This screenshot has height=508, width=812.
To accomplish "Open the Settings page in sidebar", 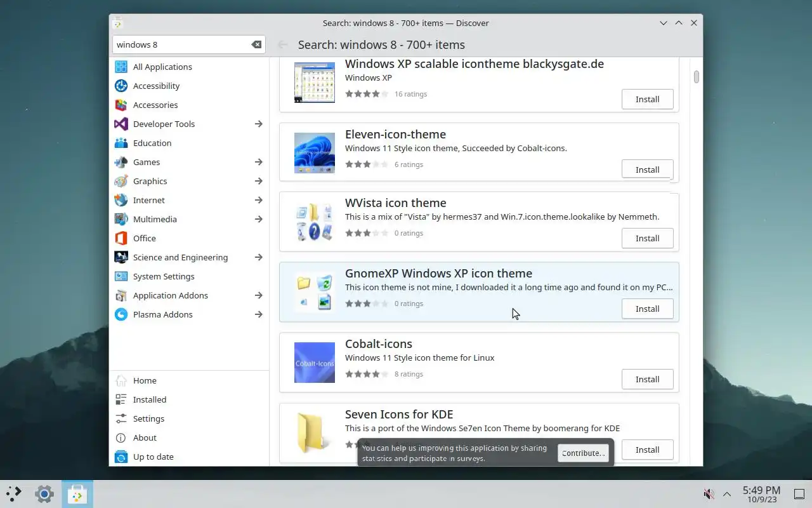I will (189, 418).
